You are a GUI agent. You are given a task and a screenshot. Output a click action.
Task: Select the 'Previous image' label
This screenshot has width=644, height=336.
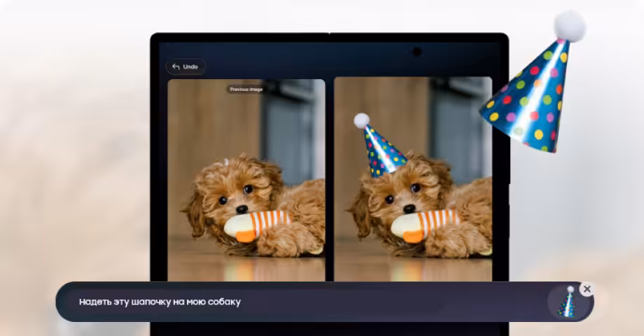click(246, 89)
